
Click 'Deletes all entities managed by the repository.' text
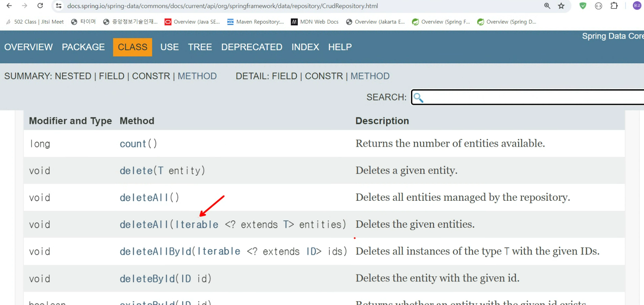tap(463, 198)
